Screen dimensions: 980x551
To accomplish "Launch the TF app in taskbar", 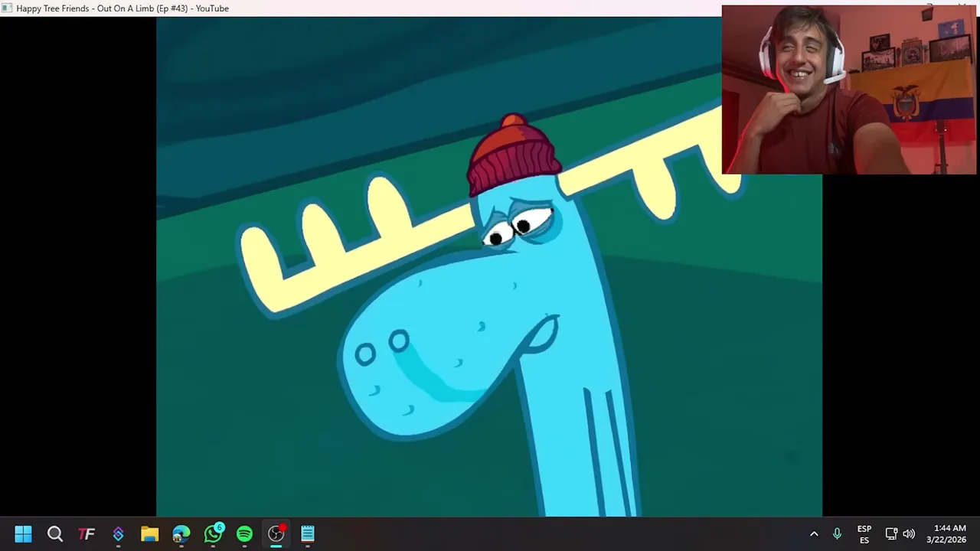I will [x=87, y=533].
